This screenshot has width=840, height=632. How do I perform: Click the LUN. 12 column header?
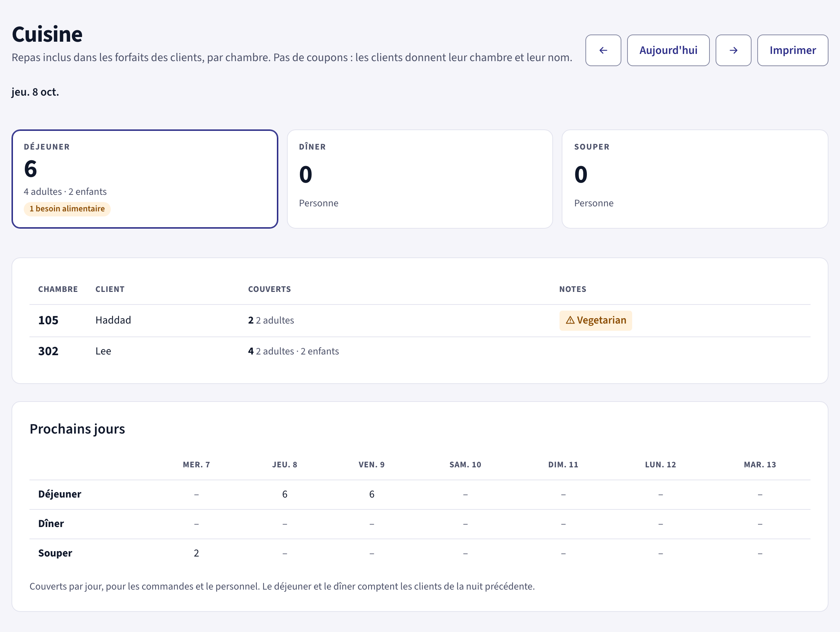(x=660, y=464)
